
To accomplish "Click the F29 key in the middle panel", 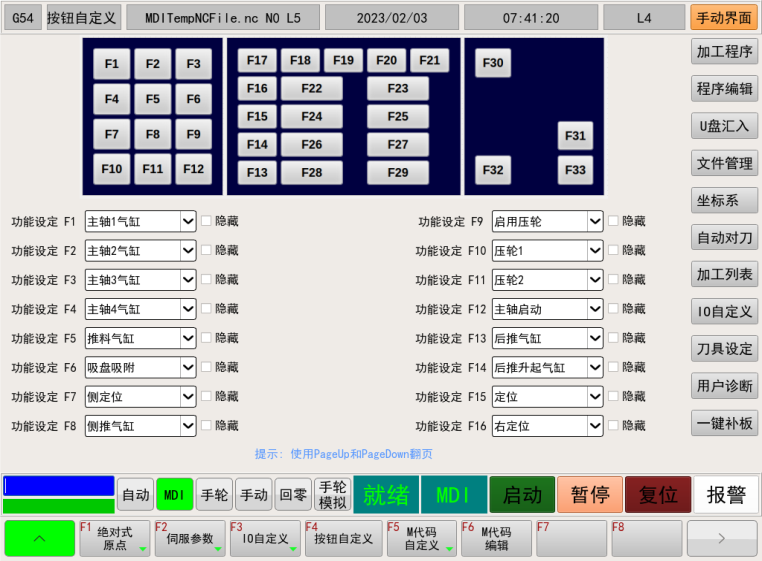I will click(x=397, y=172).
